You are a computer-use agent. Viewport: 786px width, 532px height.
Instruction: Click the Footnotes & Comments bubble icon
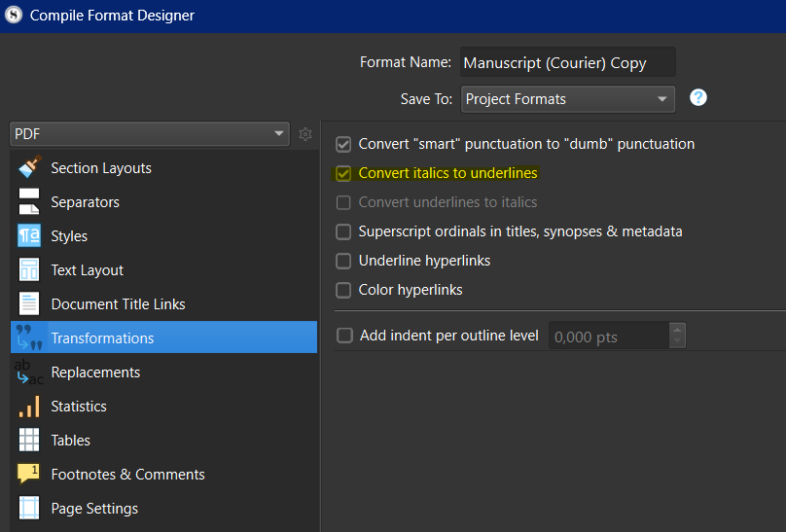29,474
